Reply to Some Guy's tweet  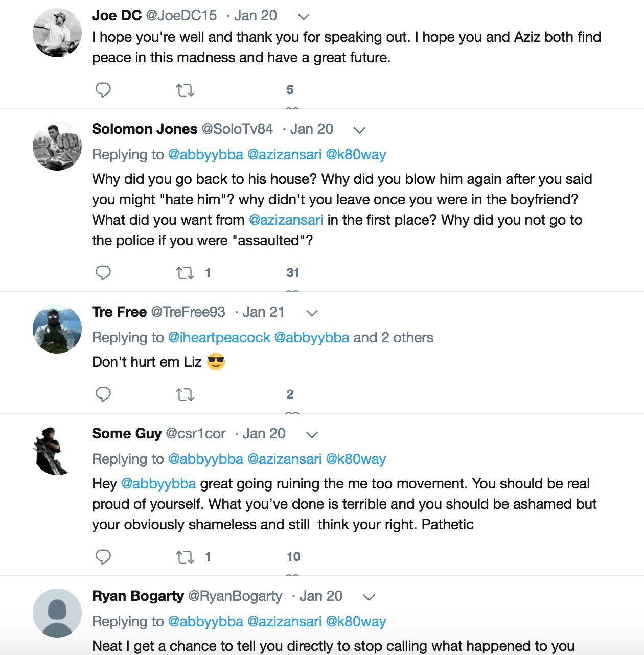click(x=103, y=557)
